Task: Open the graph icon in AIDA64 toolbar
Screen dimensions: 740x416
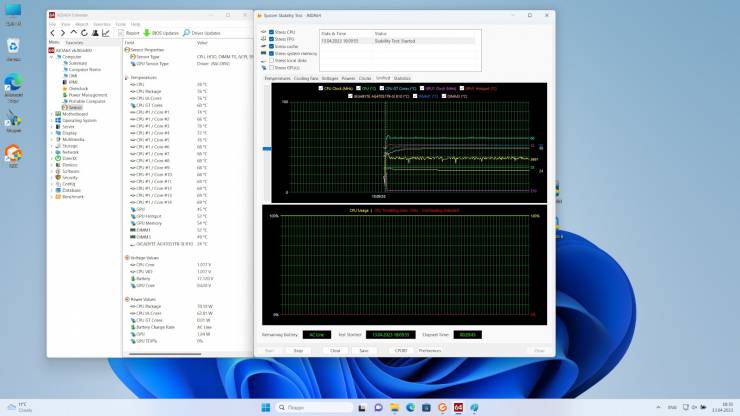Action: 106,33
